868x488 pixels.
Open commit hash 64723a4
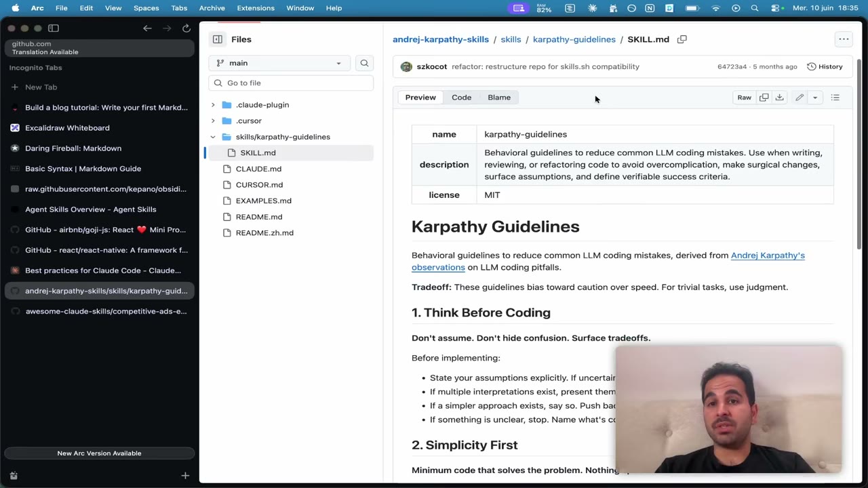click(x=732, y=66)
